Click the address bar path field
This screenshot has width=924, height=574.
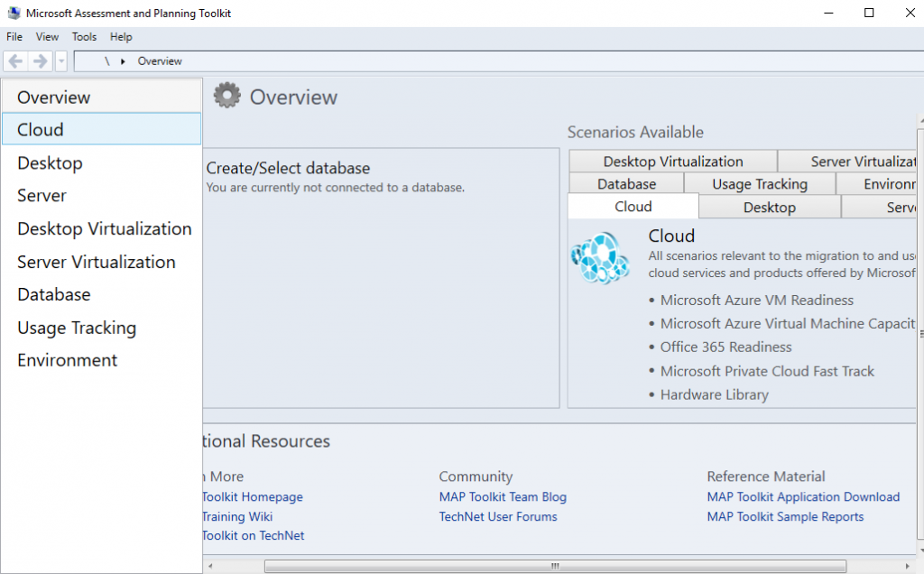498,61
